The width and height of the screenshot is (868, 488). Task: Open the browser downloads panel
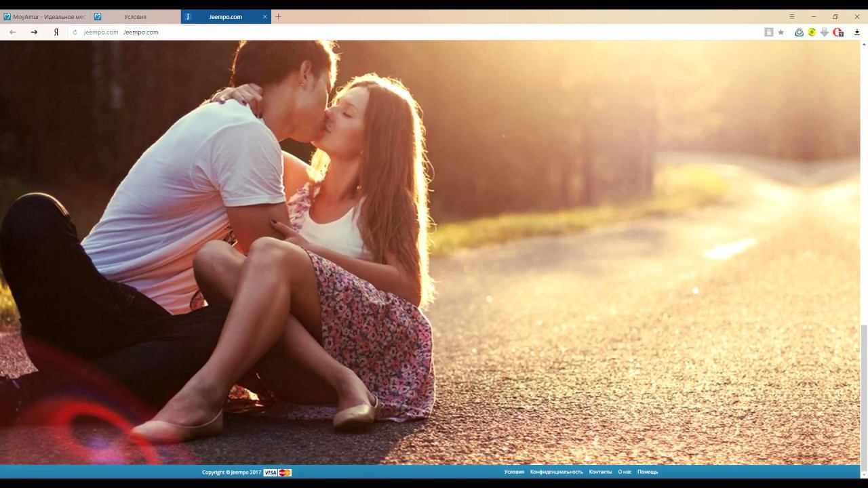click(857, 32)
